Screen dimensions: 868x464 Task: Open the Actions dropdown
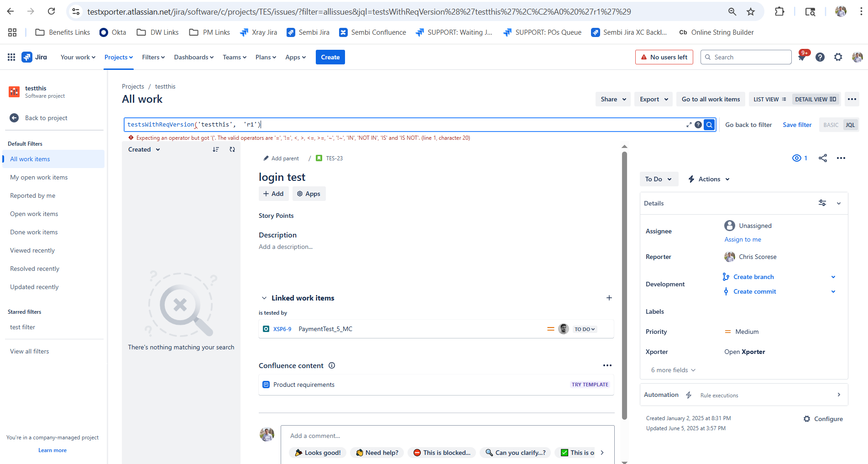click(709, 179)
